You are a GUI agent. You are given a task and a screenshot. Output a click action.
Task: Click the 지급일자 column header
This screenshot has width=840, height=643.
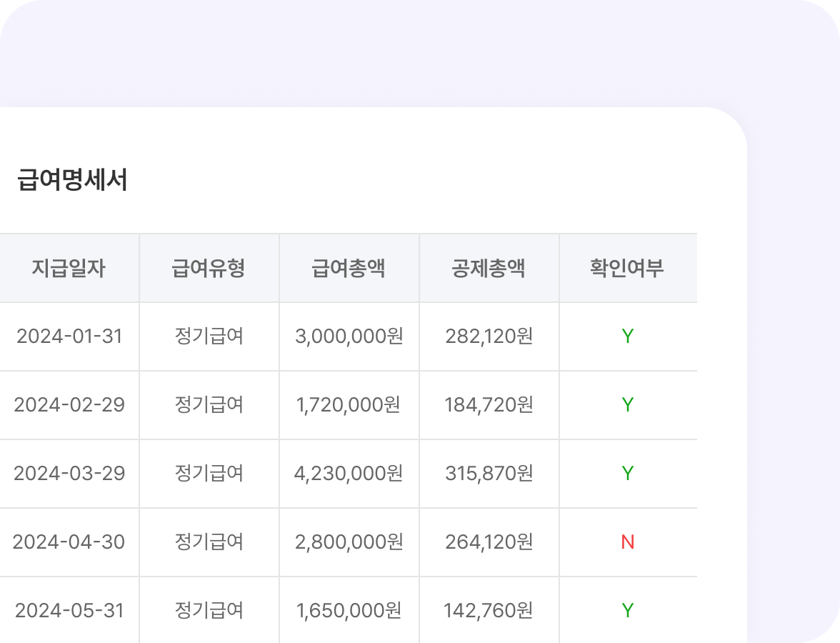pyautogui.click(x=69, y=269)
